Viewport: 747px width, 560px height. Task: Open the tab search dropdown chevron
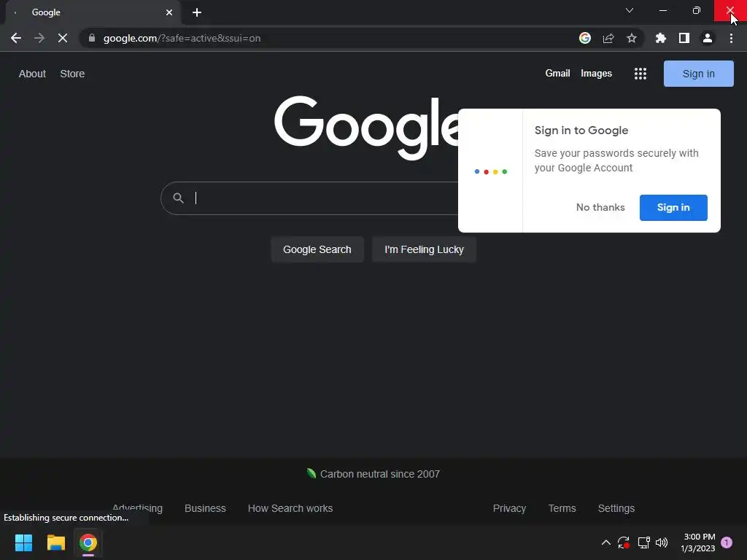click(630, 10)
